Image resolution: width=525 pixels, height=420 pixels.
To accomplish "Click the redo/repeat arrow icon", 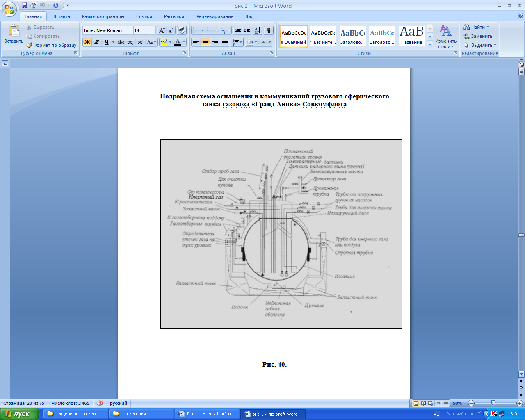I will tap(56, 5).
